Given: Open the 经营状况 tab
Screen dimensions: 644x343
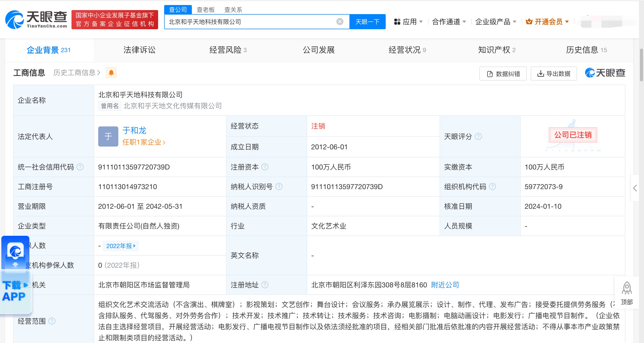Looking at the screenshot, I should (407, 50).
